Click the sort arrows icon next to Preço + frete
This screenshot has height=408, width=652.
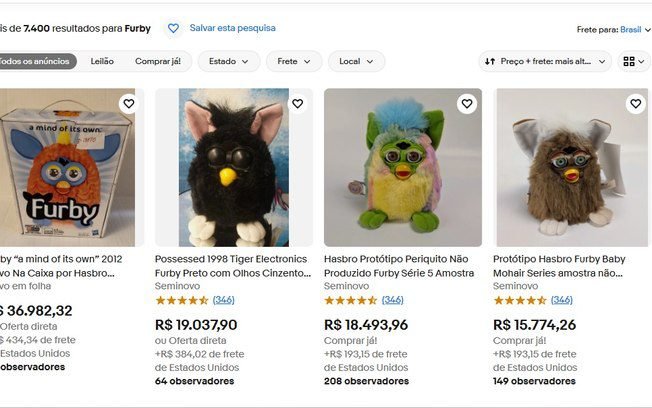pyautogui.click(x=490, y=61)
